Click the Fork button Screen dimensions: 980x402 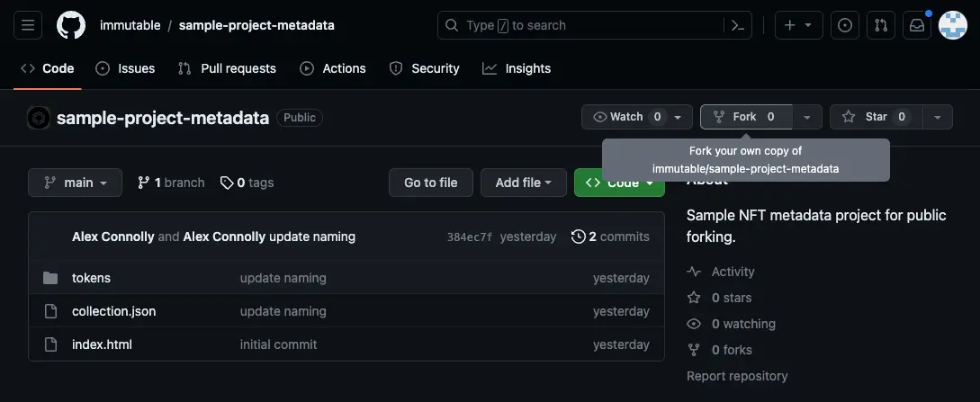pyautogui.click(x=746, y=117)
